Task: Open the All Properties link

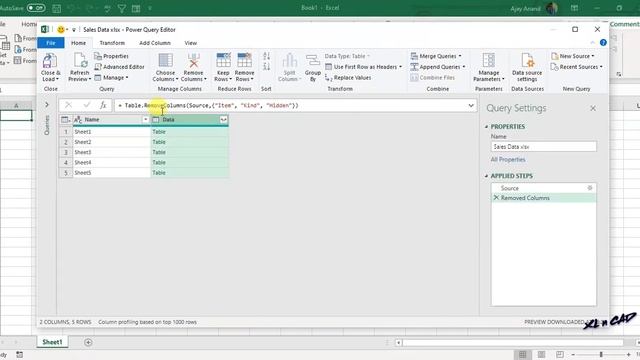Action: pyautogui.click(x=508, y=160)
